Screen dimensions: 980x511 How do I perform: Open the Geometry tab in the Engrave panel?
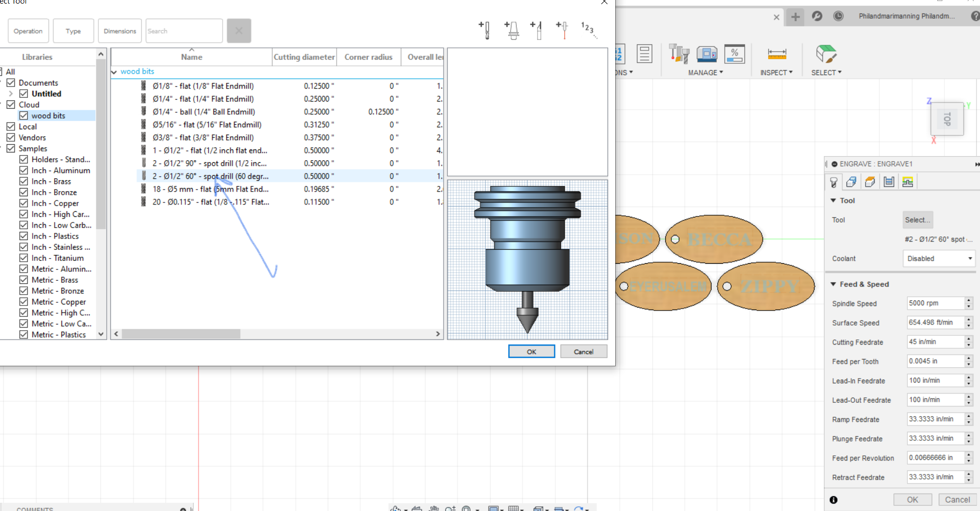851,181
